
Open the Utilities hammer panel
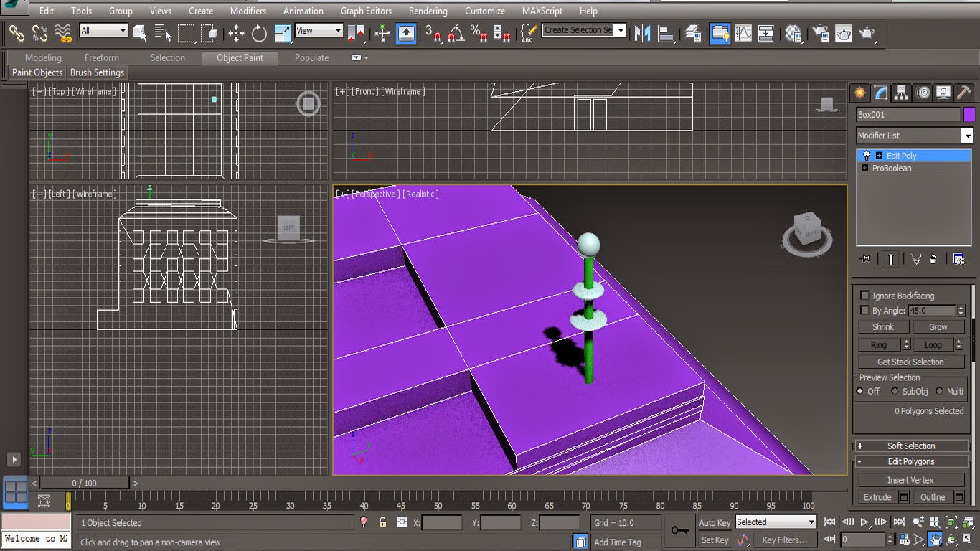pyautogui.click(x=964, y=93)
